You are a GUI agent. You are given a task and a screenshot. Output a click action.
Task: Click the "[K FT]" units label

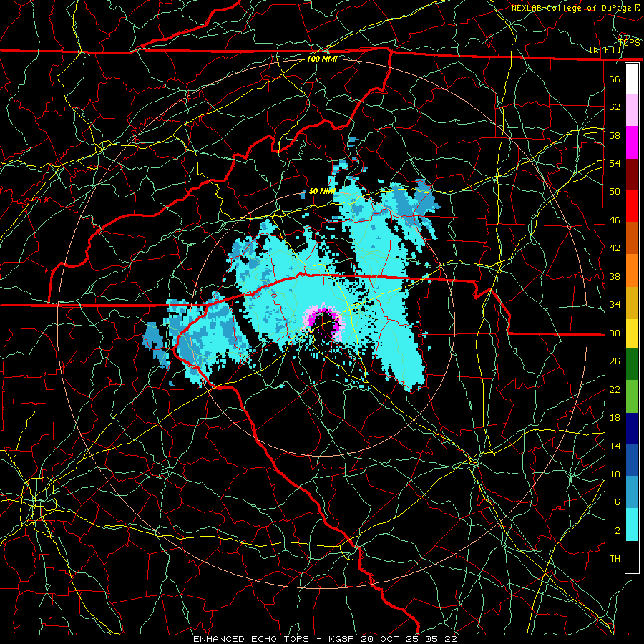[x=605, y=50]
